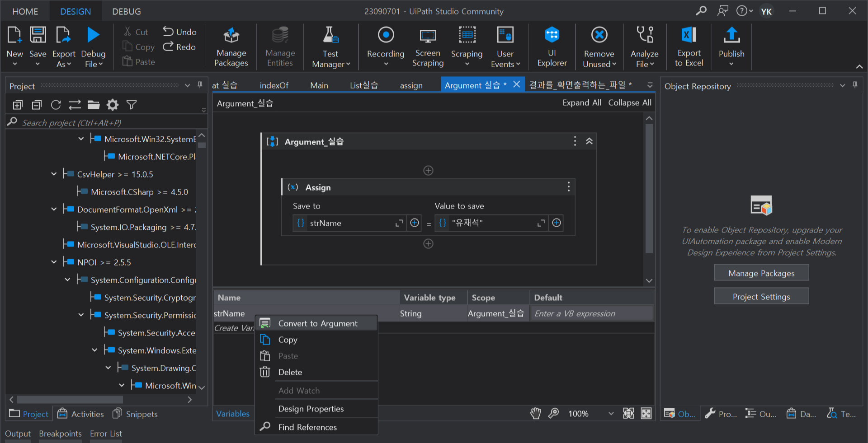Click the Publish icon
This screenshot has height=443, width=868.
click(731, 35)
